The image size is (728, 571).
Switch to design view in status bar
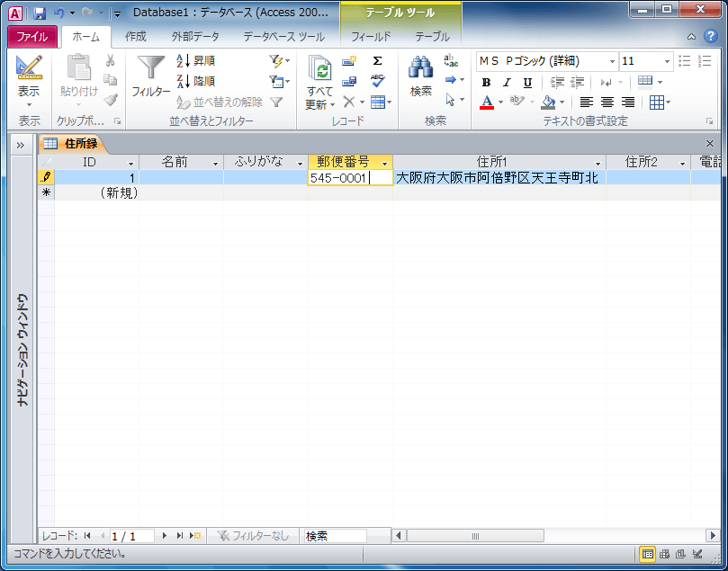tap(697, 554)
